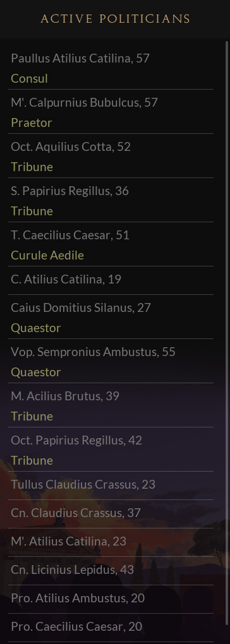Click the politicians list scrollbar
Image resolution: width=230 pixels, height=644 pixels.
(x=227, y=342)
